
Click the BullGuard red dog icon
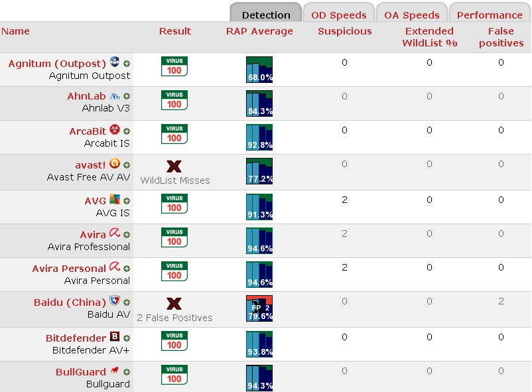pyautogui.click(x=115, y=371)
